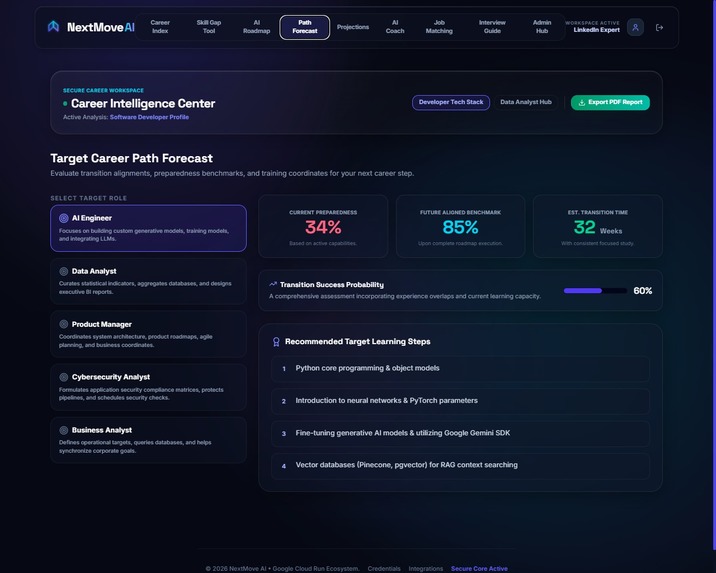
Task: Go to the Job Matching tab
Action: coord(439,27)
